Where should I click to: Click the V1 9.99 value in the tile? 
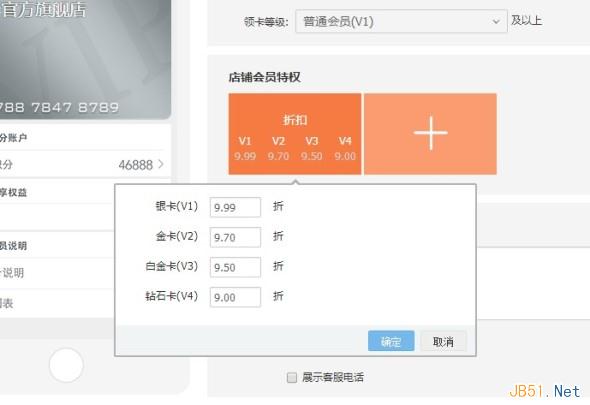tap(245, 156)
